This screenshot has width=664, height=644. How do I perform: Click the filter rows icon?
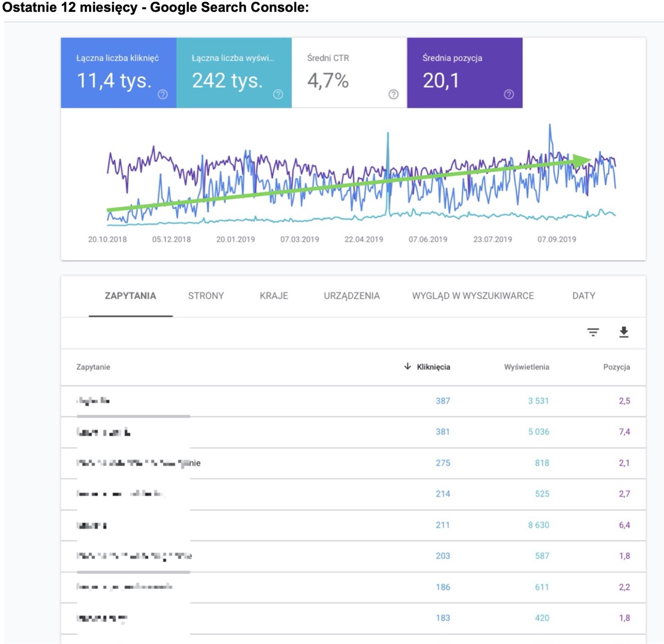pos(593,332)
